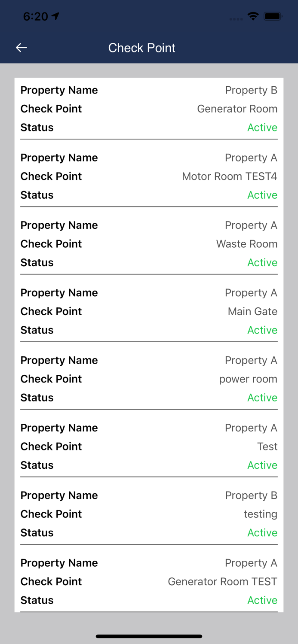Open the Generator Room check point

[237, 109]
